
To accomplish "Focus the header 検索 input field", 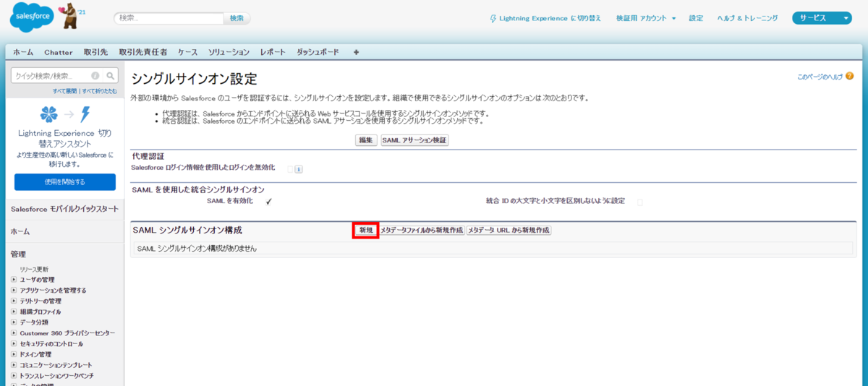I will click(168, 18).
